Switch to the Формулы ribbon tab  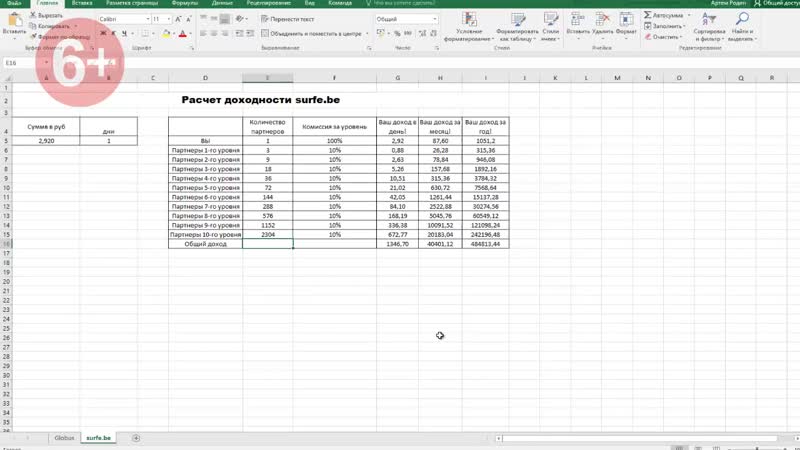click(185, 3)
